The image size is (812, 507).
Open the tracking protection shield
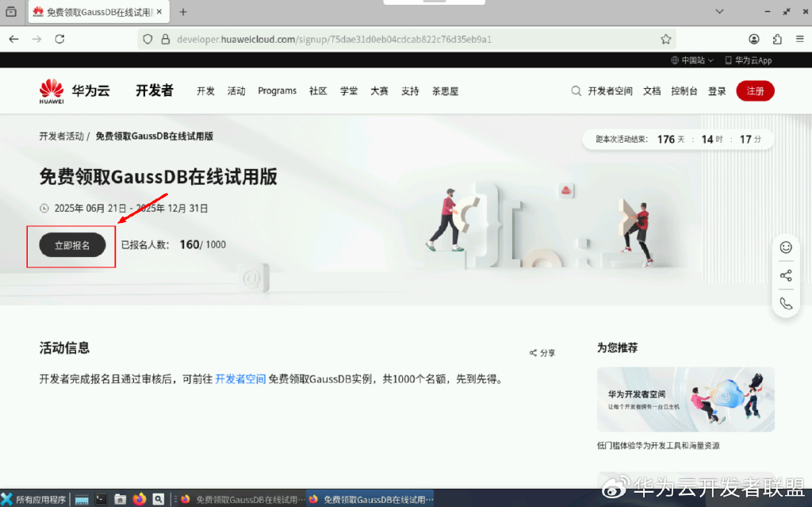coord(147,40)
